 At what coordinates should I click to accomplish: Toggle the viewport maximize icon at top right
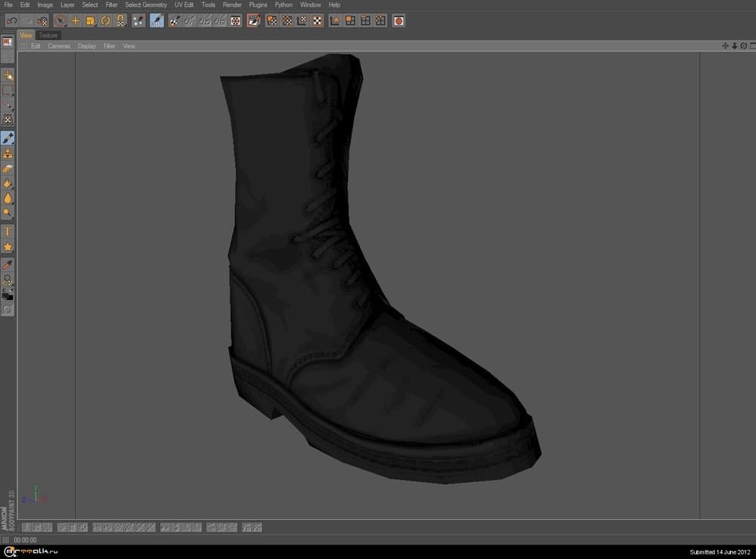click(x=751, y=46)
